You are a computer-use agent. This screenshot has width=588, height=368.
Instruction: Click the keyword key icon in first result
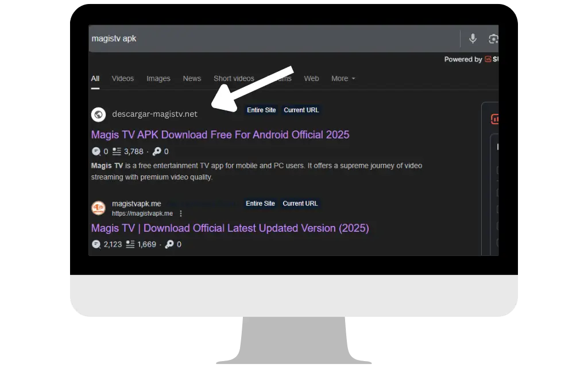coord(157,151)
